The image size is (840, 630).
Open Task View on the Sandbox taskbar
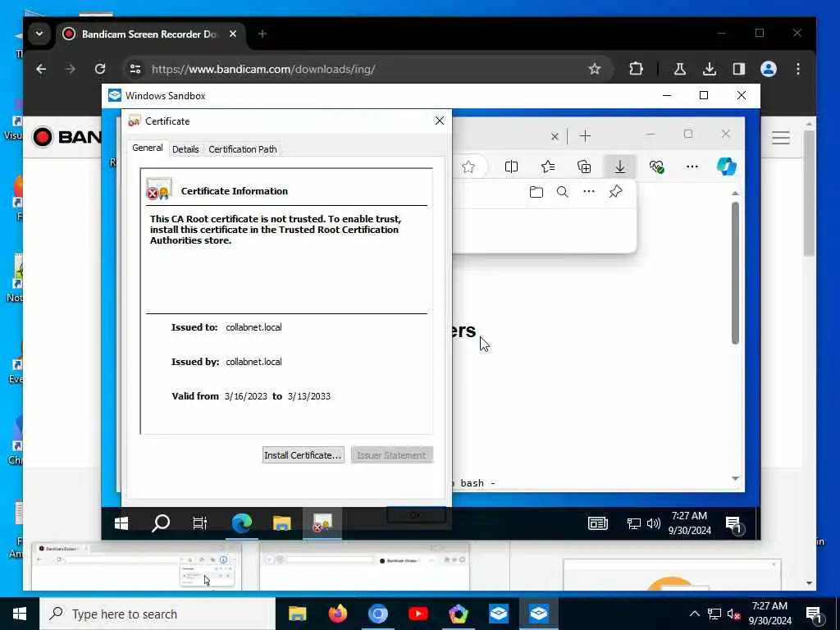pos(200,523)
